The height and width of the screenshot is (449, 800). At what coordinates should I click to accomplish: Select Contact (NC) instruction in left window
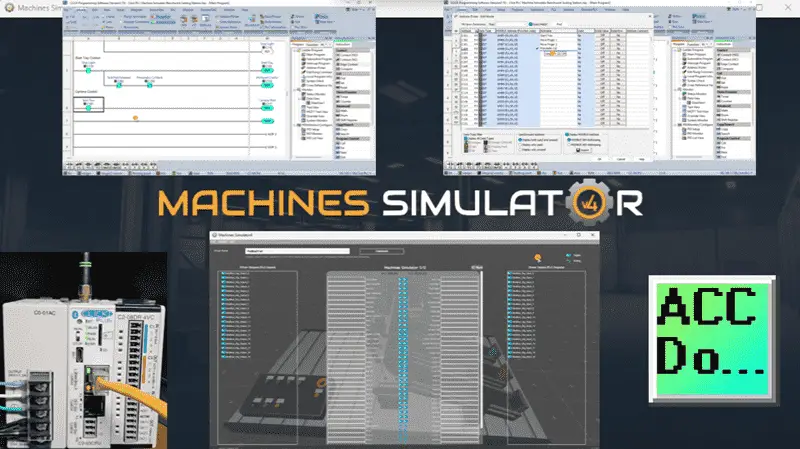point(346,60)
